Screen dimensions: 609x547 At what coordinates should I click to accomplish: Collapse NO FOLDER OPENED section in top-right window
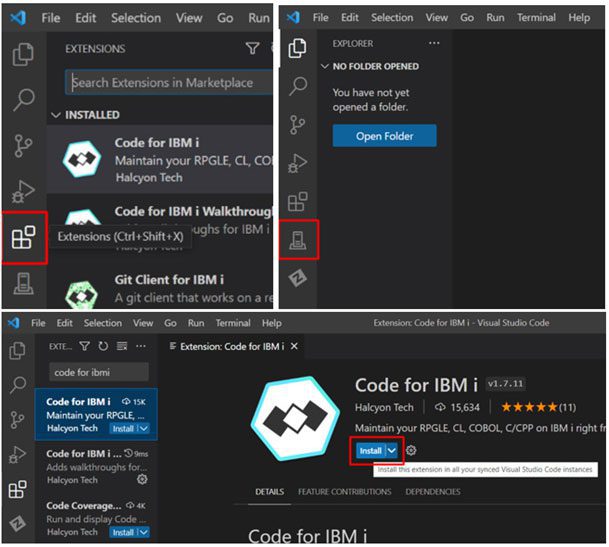pyautogui.click(x=324, y=66)
